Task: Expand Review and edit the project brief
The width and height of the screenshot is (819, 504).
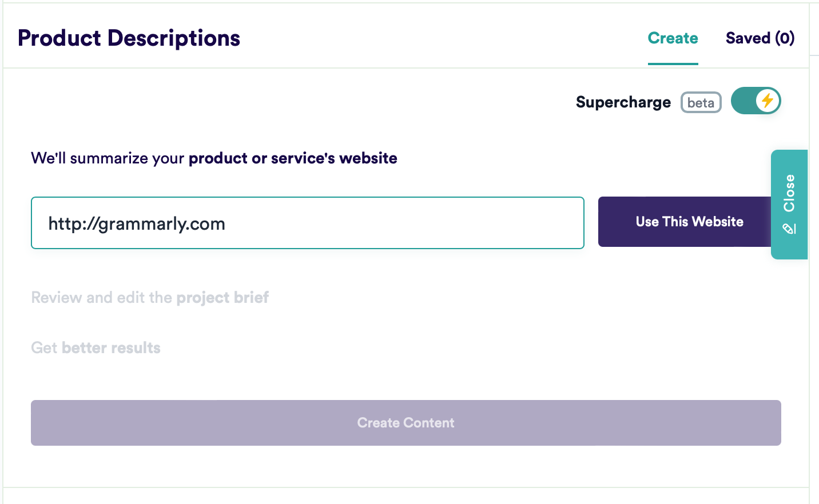Action: tap(150, 298)
